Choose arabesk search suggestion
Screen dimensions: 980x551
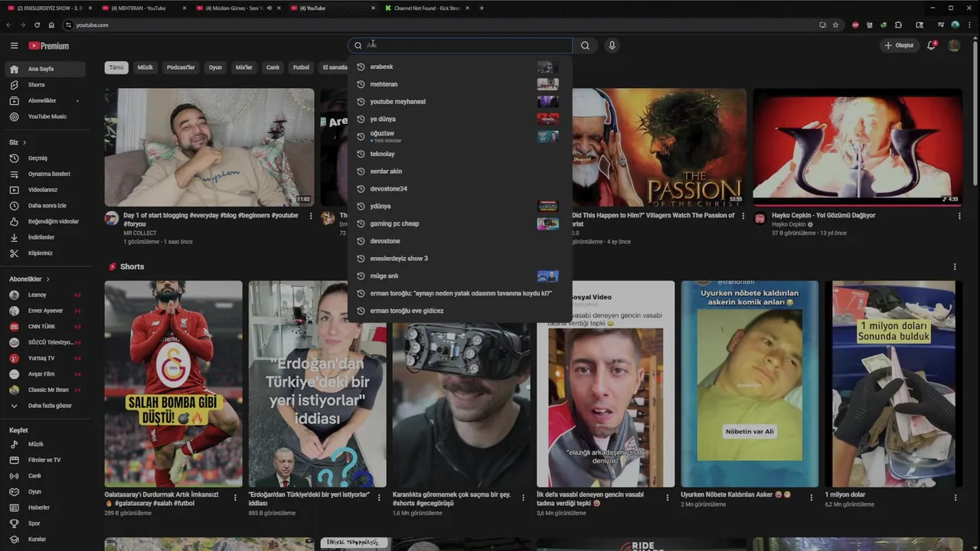(x=459, y=67)
